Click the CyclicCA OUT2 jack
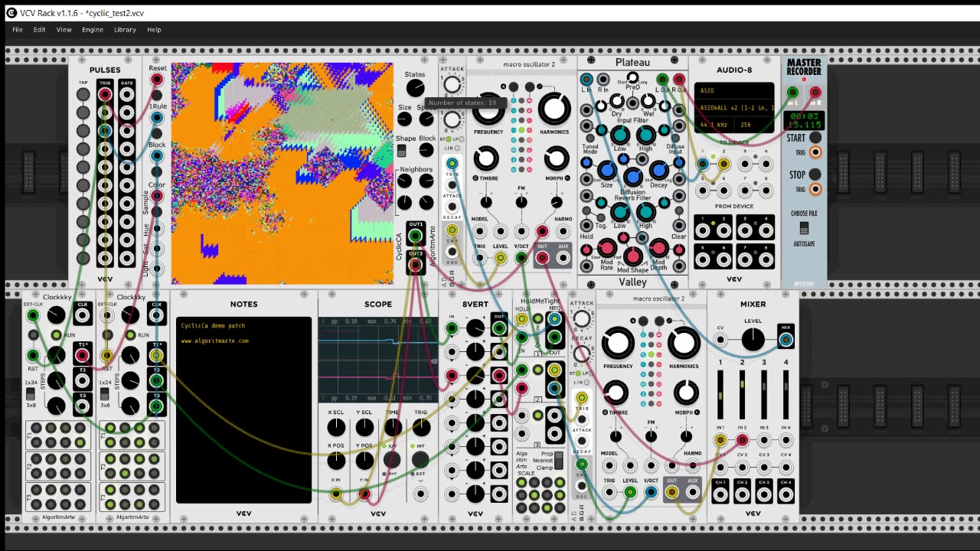 [415, 265]
